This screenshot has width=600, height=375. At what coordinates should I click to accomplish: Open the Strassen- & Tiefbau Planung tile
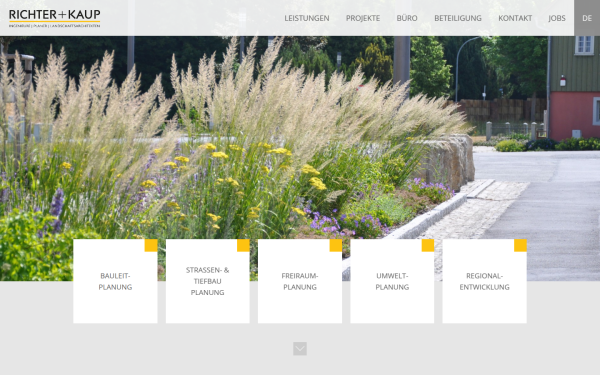coord(207,281)
